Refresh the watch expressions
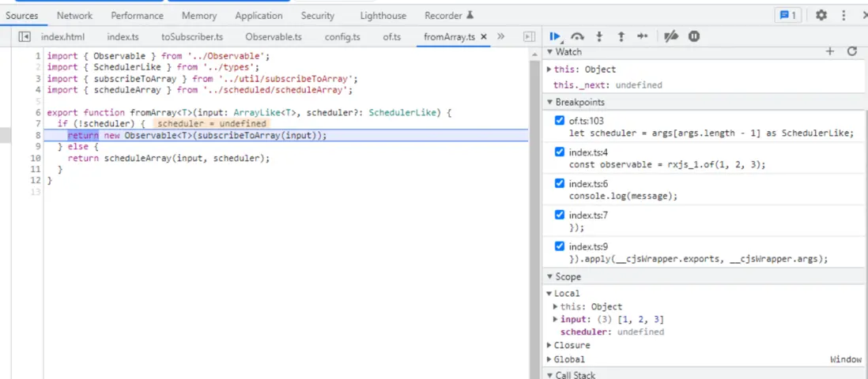Image resolution: width=868 pixels, height=379 pixels. pos(851,51)
